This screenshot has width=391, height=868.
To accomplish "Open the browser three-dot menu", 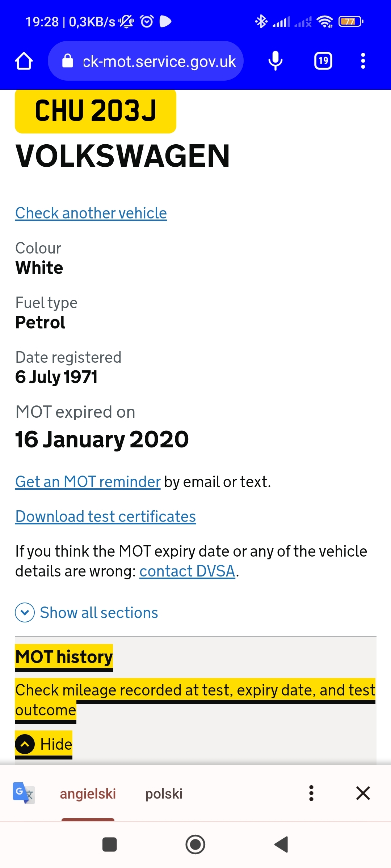I will [363, 61].
